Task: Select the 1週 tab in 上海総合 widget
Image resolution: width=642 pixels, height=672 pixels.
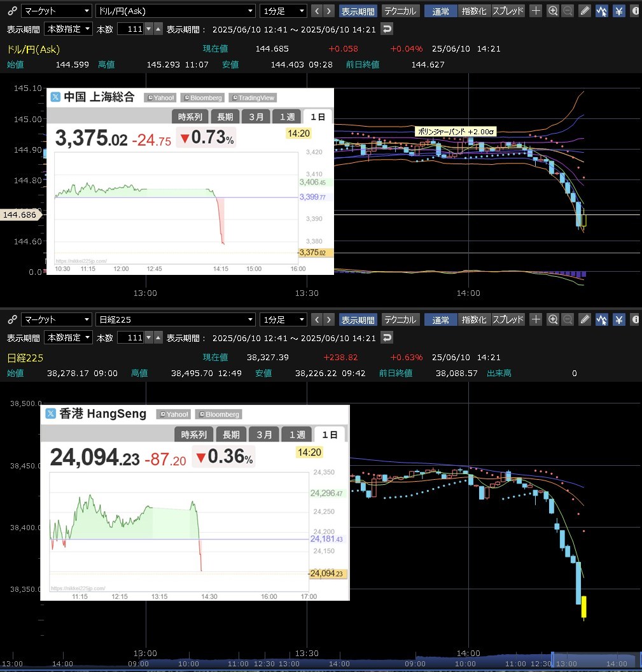Action: coord(287,116)
